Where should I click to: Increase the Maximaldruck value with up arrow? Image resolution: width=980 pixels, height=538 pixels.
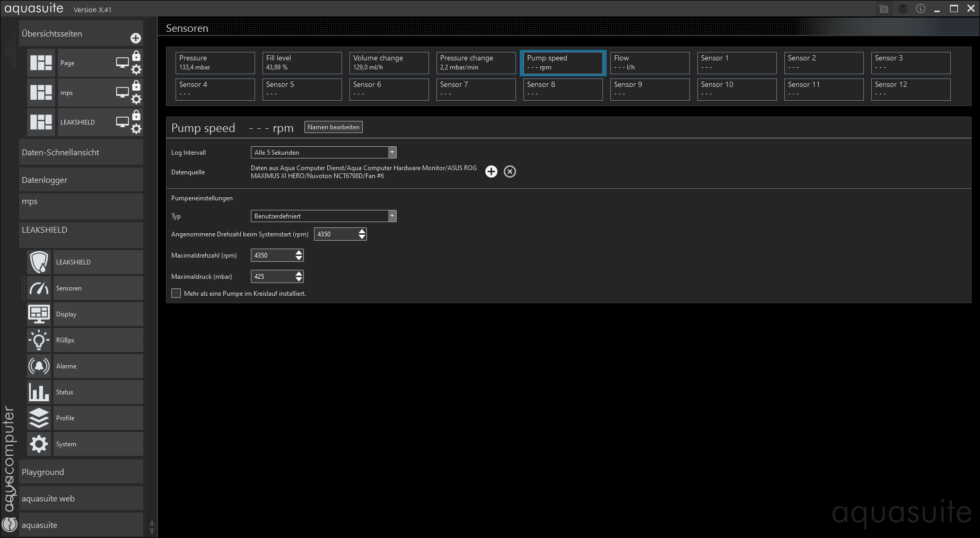point(299,274)
